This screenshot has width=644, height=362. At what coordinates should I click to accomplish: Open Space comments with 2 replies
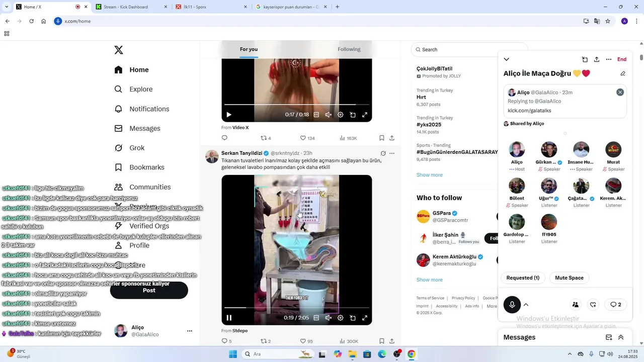coord(615,305)
